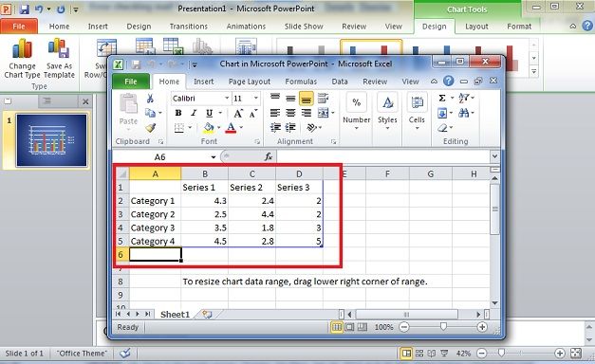Click Change Chart Type in PowerPoint ribbon
The image size is (595, 364).
pyautogui.click(x=22, y=58)
